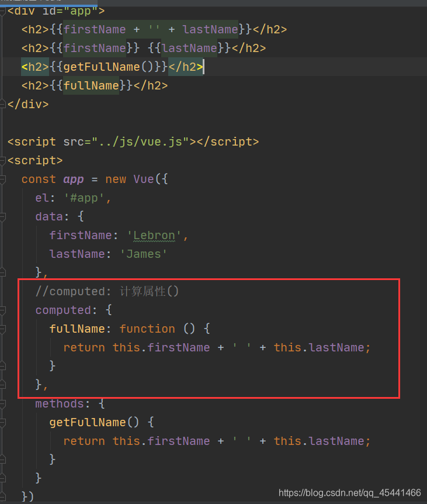Click the lastName: key in data
Screen dimensions: 427x504
pos(80,254)
